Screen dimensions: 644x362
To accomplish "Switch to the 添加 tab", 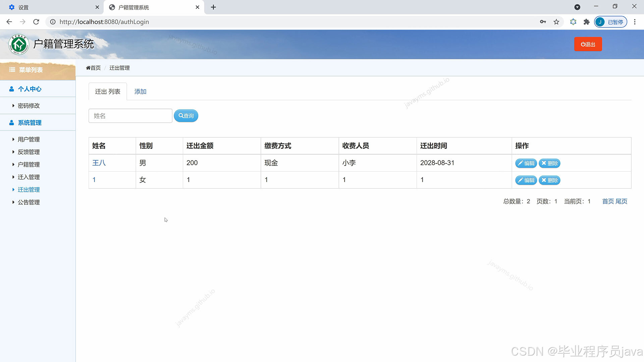I will pyautogui.click(x=140, y=92).
